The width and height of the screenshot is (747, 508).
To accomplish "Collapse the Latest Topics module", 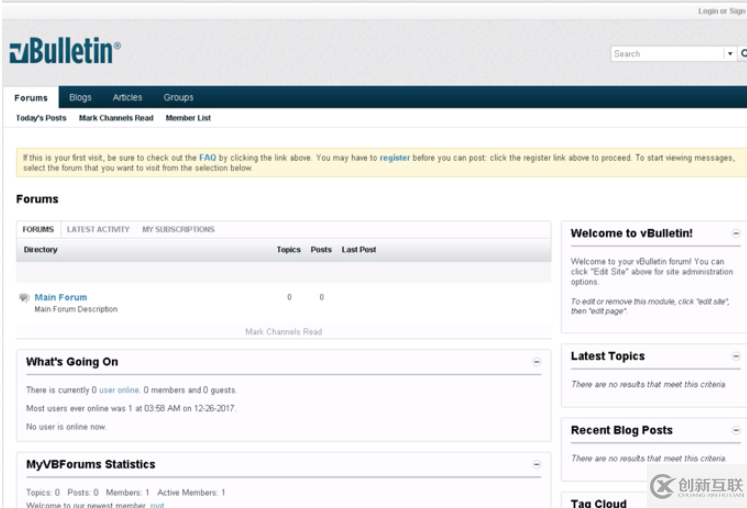I will (x=736, y=356).
